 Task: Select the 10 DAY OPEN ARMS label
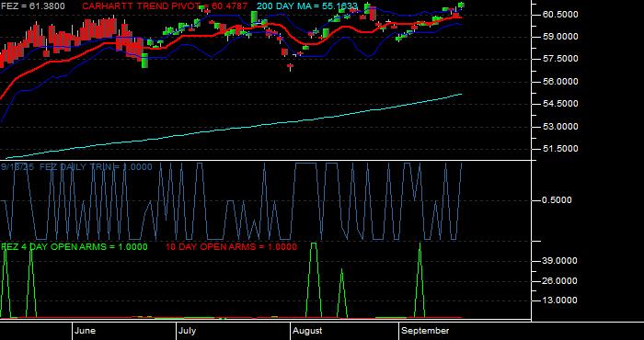[x=231, y=247]
